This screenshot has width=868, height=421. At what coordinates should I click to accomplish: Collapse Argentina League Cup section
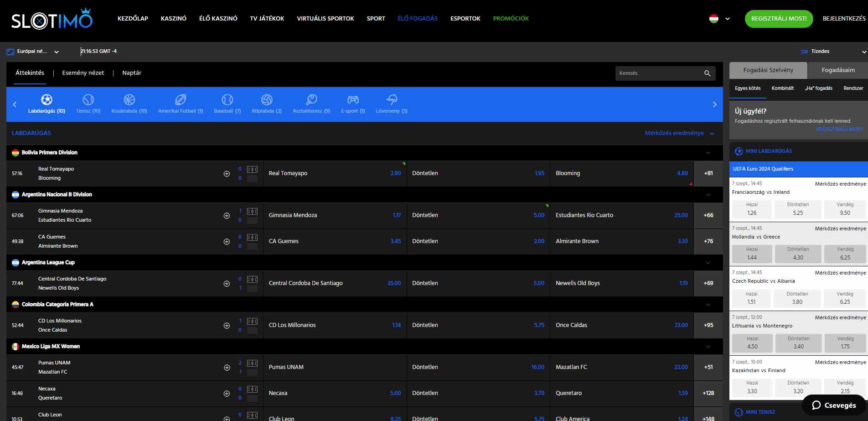coord(708,263)
